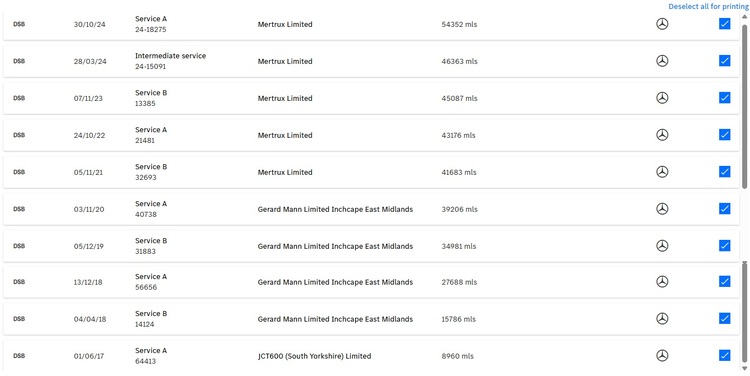Click the upper vertical scrollbar thumb
This screenshot has height=376, width=750.
point(744,105)
